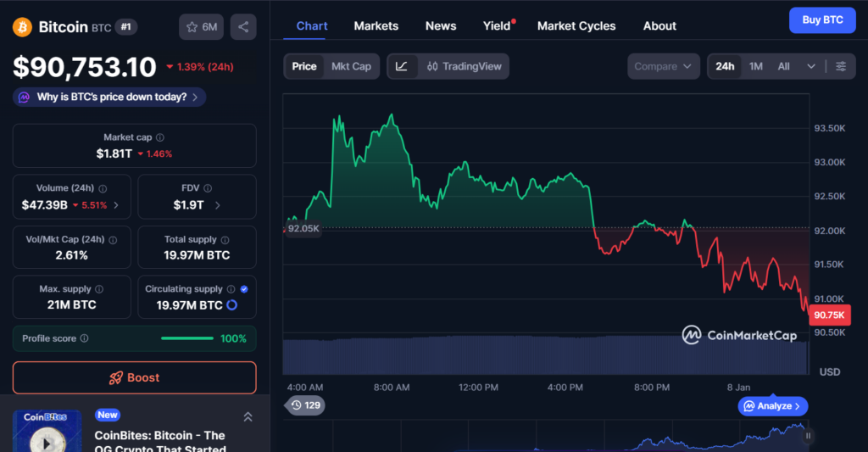Open the Markets tab
This screenshot has width=868, height=452.
pyautogui.click(x=376, y=25)
